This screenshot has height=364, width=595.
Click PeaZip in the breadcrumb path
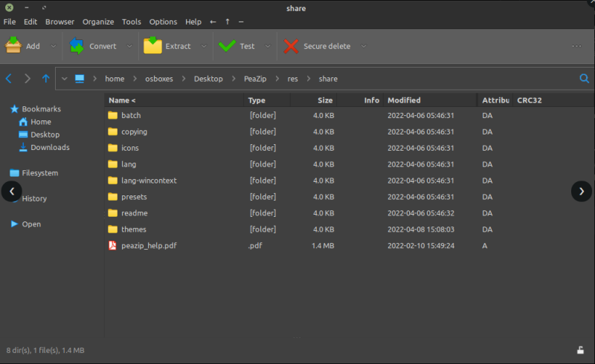click(255, 79)
